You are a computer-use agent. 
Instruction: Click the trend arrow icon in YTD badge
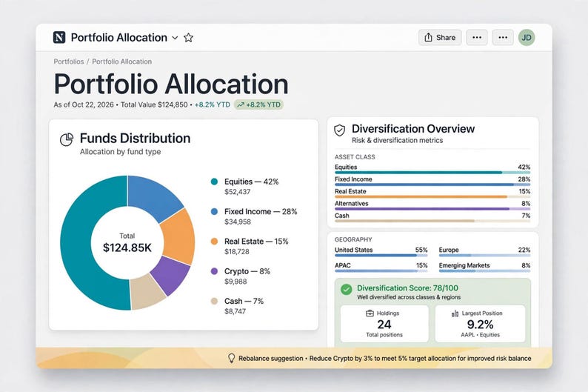[241, 104]
